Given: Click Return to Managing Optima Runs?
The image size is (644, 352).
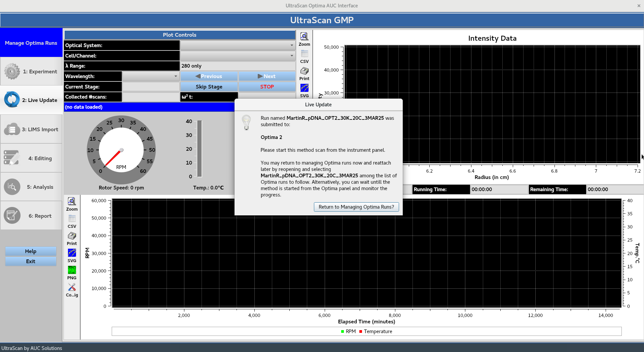Looking at the screenshot, I should click(356, 207).
